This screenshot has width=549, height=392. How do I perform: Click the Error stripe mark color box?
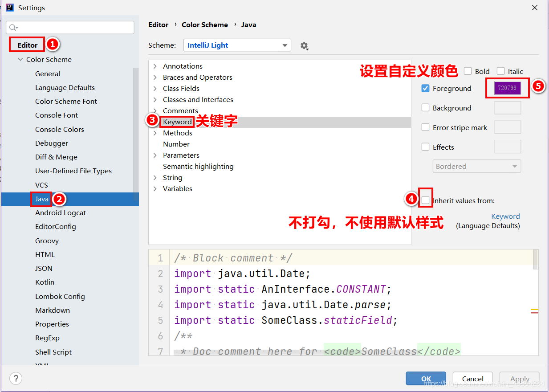[x=508, y=127]
